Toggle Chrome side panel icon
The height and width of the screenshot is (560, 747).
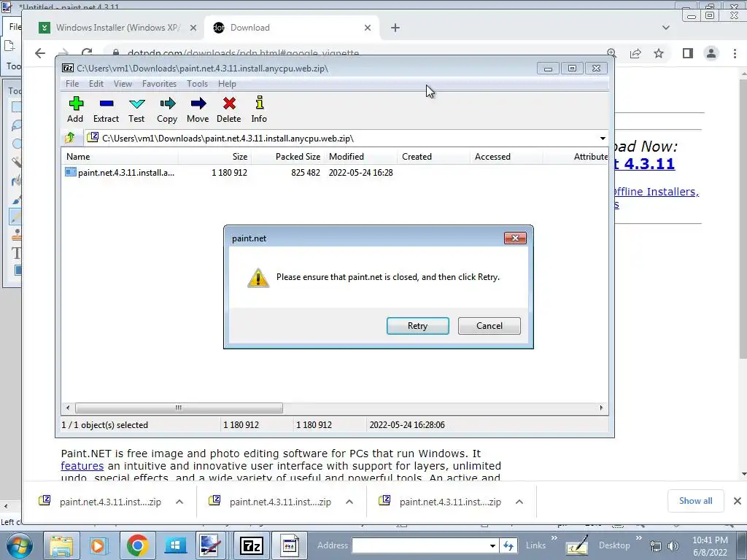click(687, 53)
